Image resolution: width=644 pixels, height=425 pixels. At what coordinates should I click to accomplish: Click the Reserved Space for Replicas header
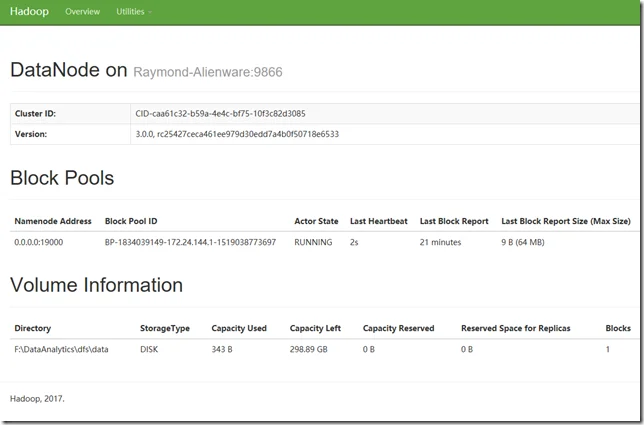(x=517, y=328)
